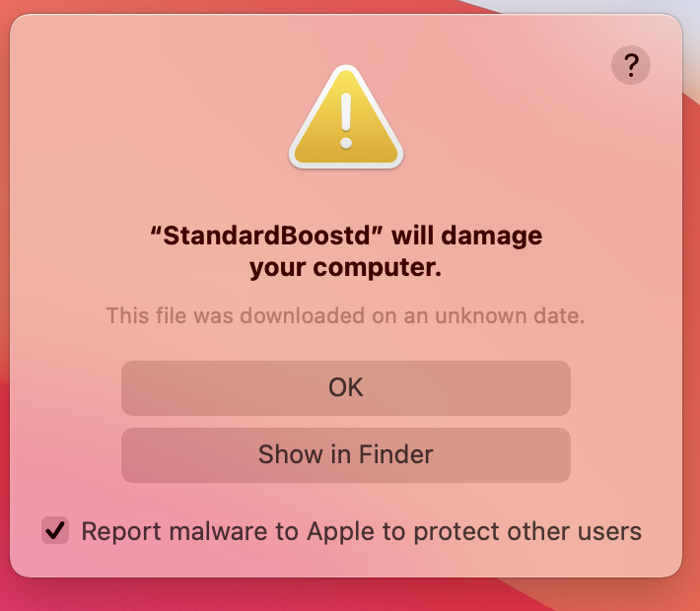Viewport: 700px width, 611px height.
Task: Click the question mark help button
Action: [631, 65]
